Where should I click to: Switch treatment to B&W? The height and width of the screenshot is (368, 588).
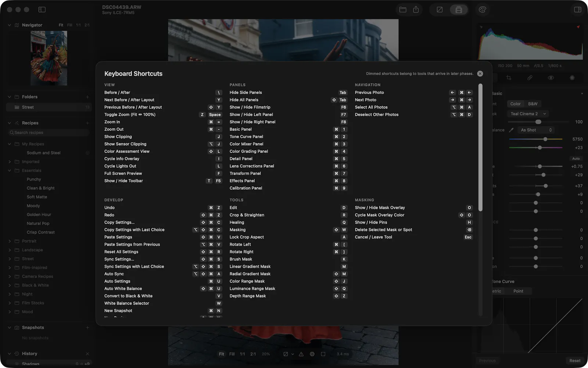533,104
